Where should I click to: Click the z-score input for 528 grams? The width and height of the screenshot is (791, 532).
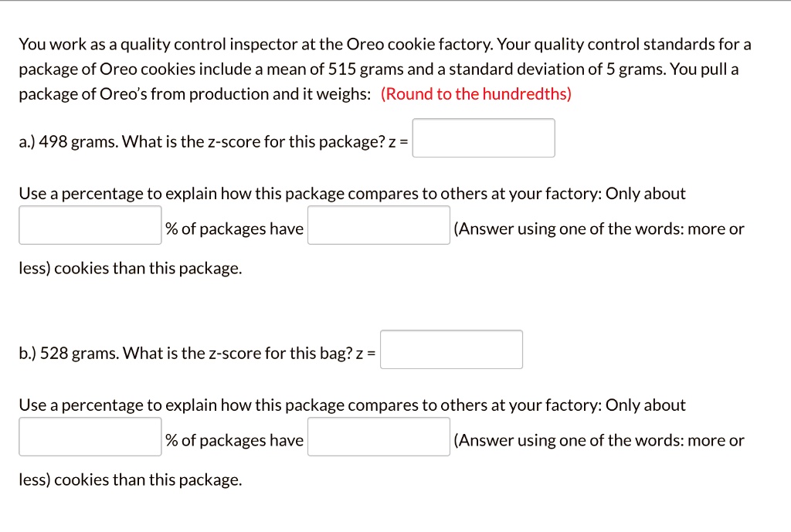451,350
